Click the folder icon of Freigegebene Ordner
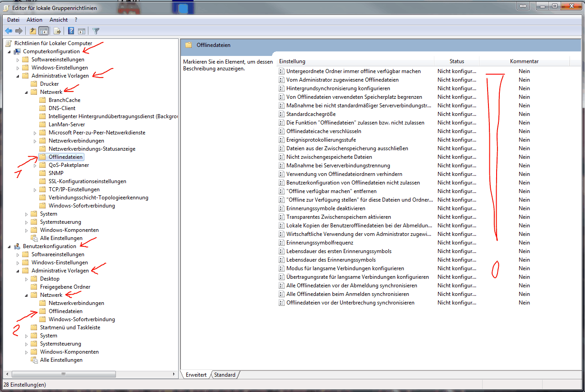The image size is (585, 392). [x=34, y=287]
